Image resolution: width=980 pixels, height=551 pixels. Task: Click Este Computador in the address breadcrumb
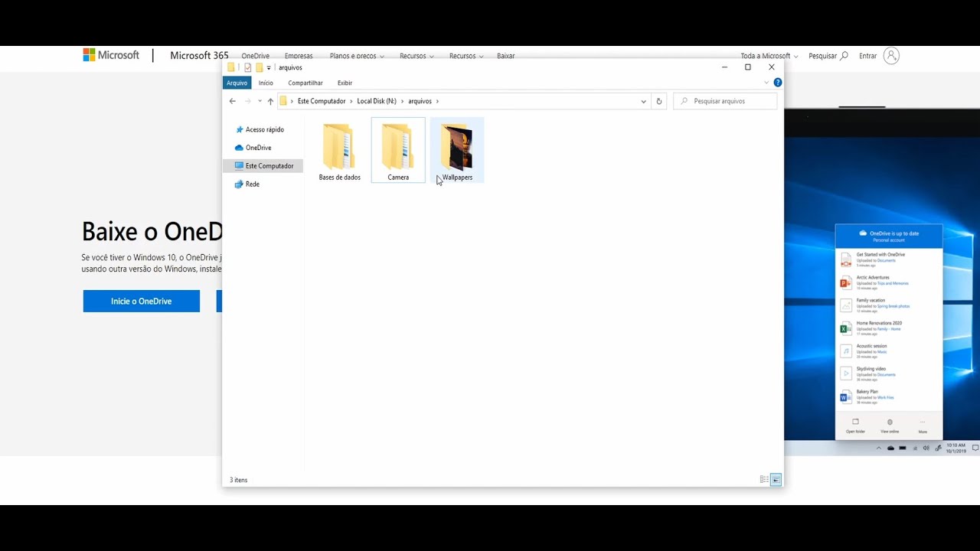click(322, 101)
